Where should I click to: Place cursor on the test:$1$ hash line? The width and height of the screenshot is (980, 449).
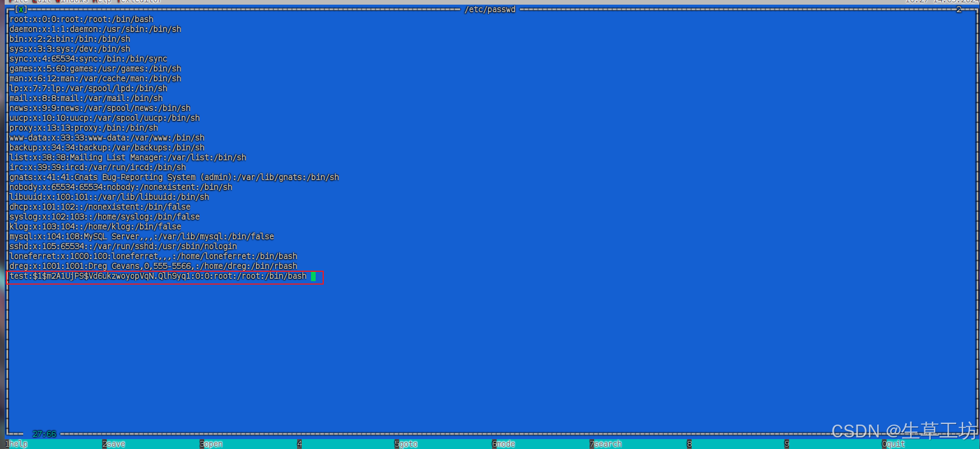pyautogui.click(x=158, y=276)
